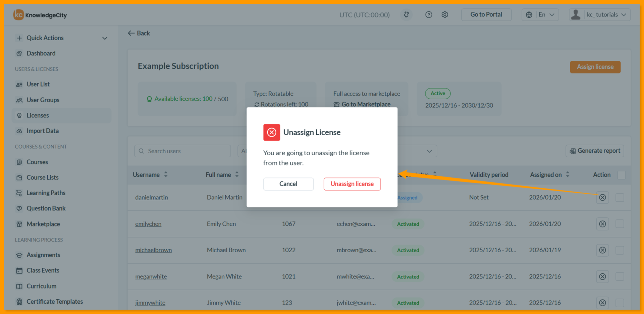Sort by Full name column arrows

237,174
